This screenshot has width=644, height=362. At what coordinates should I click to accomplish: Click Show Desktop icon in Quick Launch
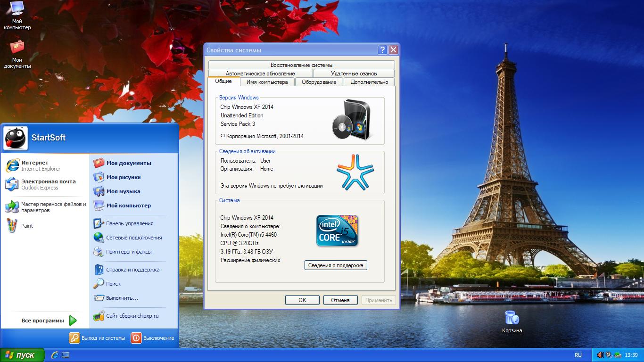(66, 355)
